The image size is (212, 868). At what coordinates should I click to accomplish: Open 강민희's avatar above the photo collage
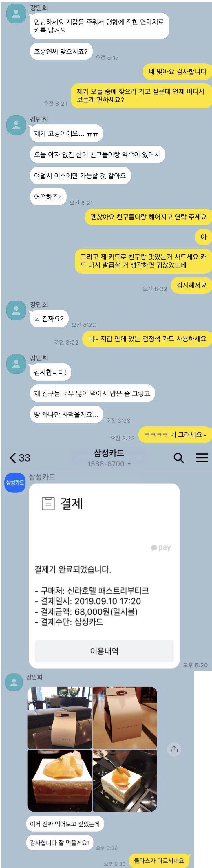click(x=14, y=683)
